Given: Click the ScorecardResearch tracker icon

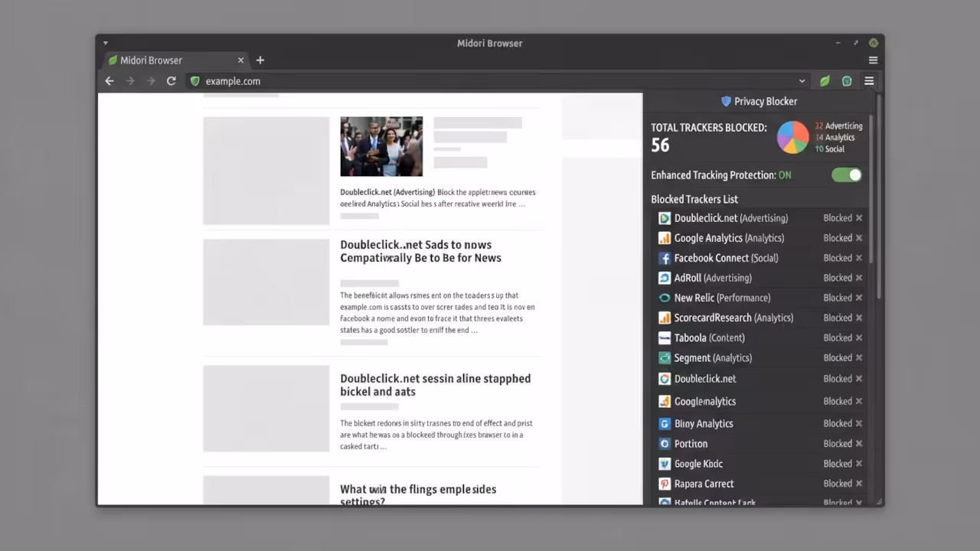Looking at the screenshot, I should (x=665, y=318).
